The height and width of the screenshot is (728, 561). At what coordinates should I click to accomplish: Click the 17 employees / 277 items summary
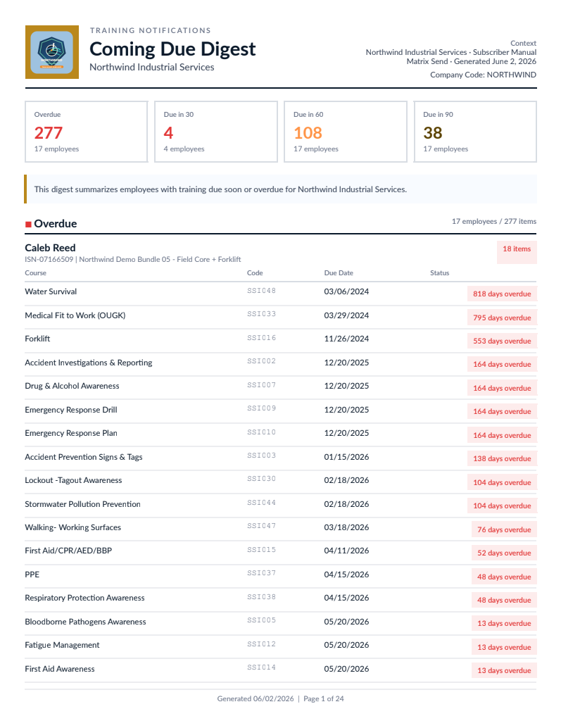coord(493,222)
